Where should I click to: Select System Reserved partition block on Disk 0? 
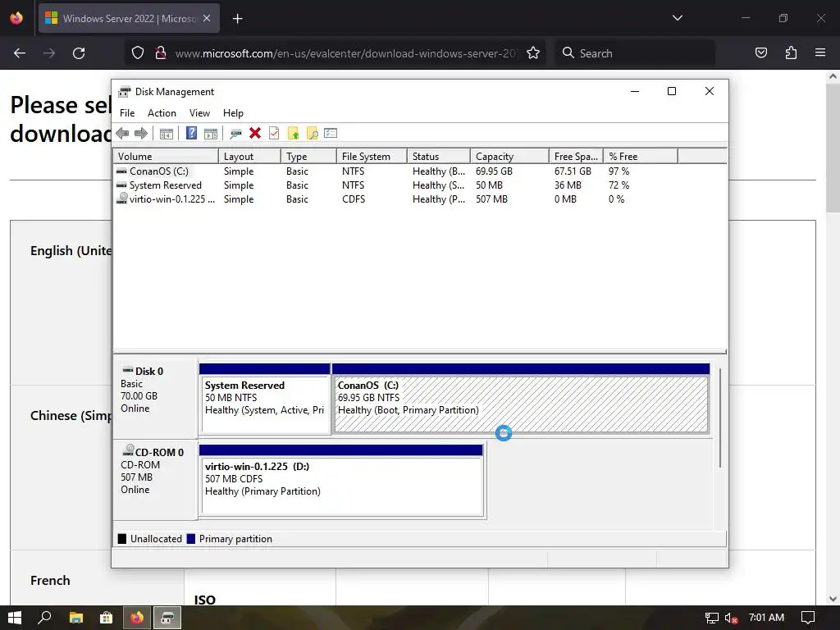click(265, 399)
